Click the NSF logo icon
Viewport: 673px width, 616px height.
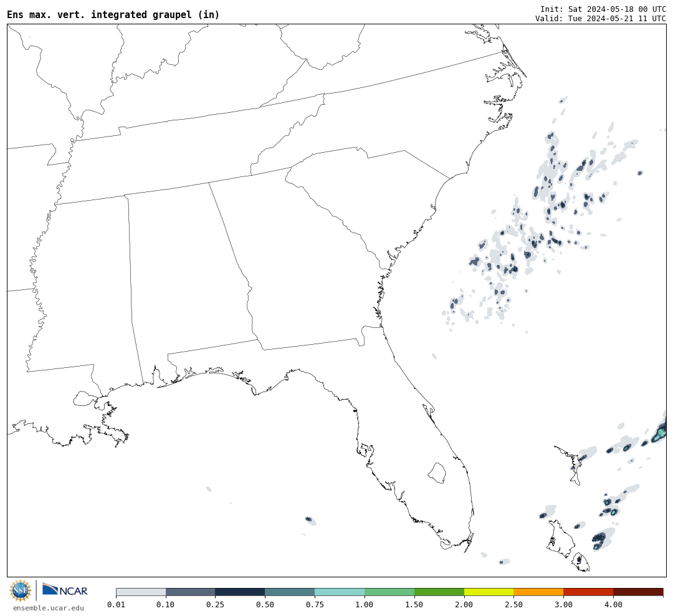click(21, 590)
